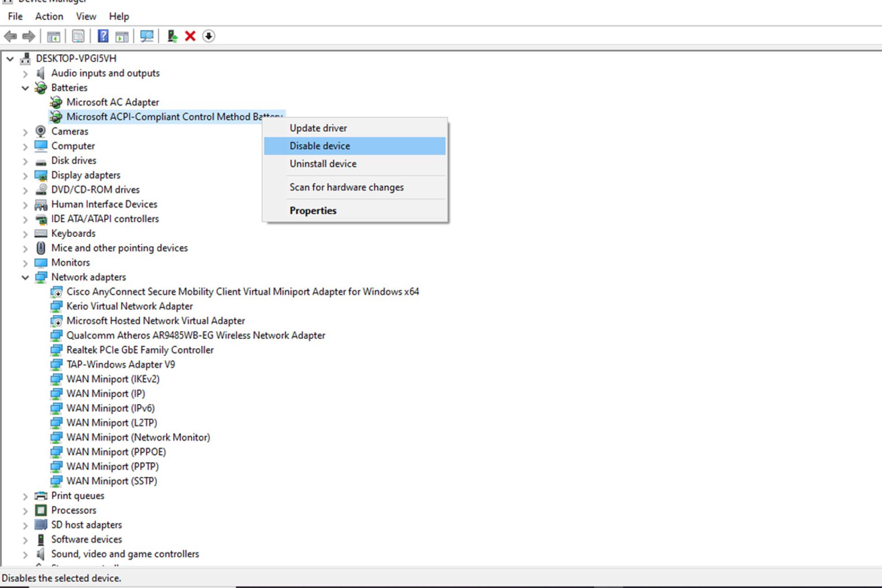This screenshot has height=588, width=882.
Task: Select Realtek PCIe GbE Family Controller
Action: [140, 350]
